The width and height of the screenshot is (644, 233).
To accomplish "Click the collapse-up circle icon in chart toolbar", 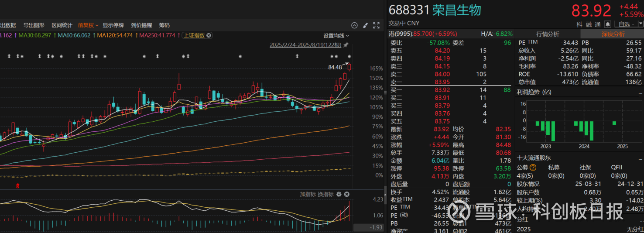I will point(354,25).
